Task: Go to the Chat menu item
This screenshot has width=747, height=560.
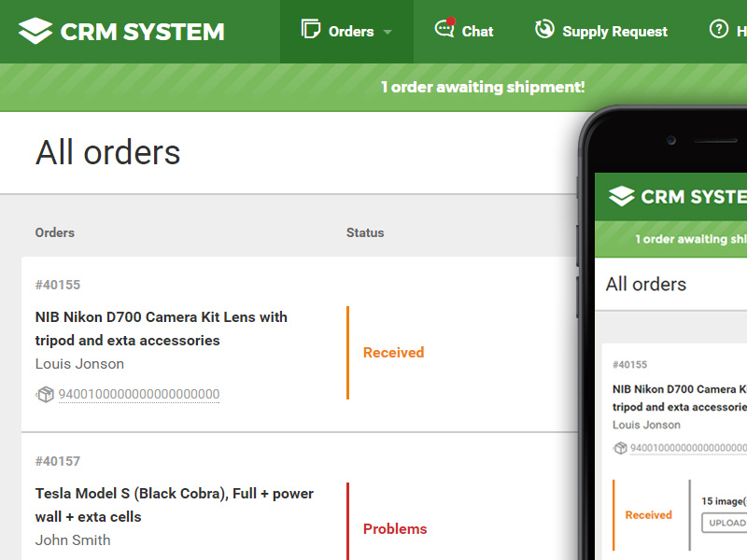Action: click(464, 32)
